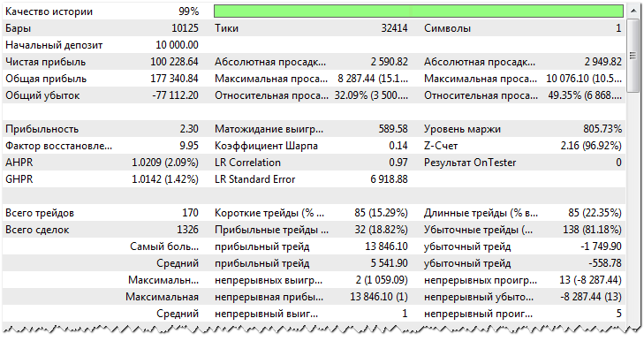Select the 'Прибыльность' label

pyautogui.click(x=42, y=129)
